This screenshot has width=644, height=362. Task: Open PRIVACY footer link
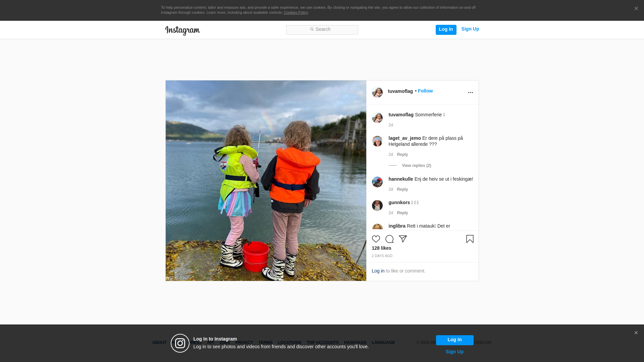click(x=244, y=343)
